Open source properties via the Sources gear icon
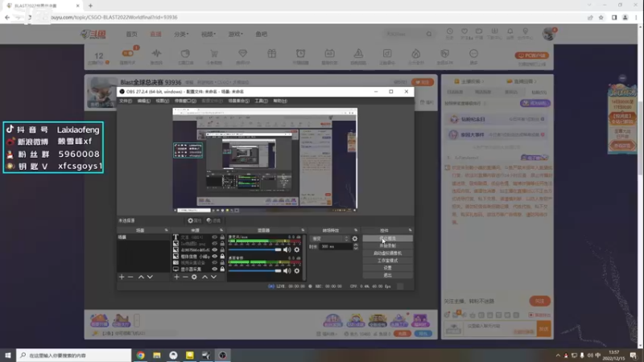The image size is (644, 362). point(194,277)
